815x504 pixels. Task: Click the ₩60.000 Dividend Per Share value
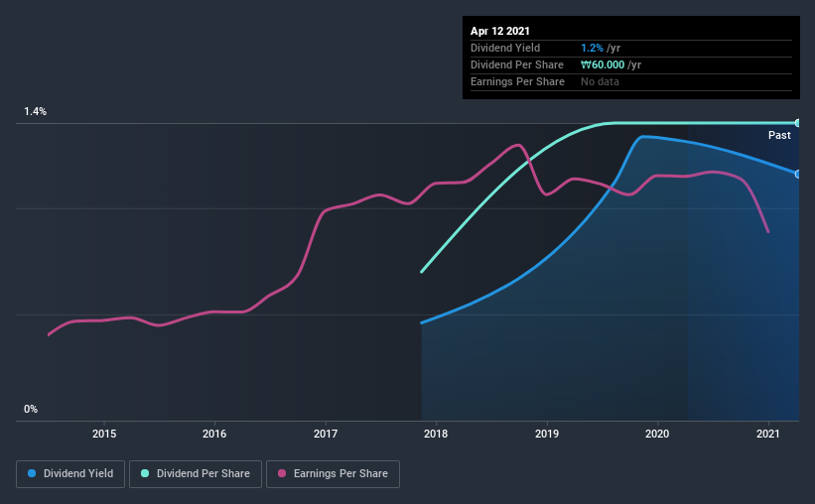click(603, 64)
